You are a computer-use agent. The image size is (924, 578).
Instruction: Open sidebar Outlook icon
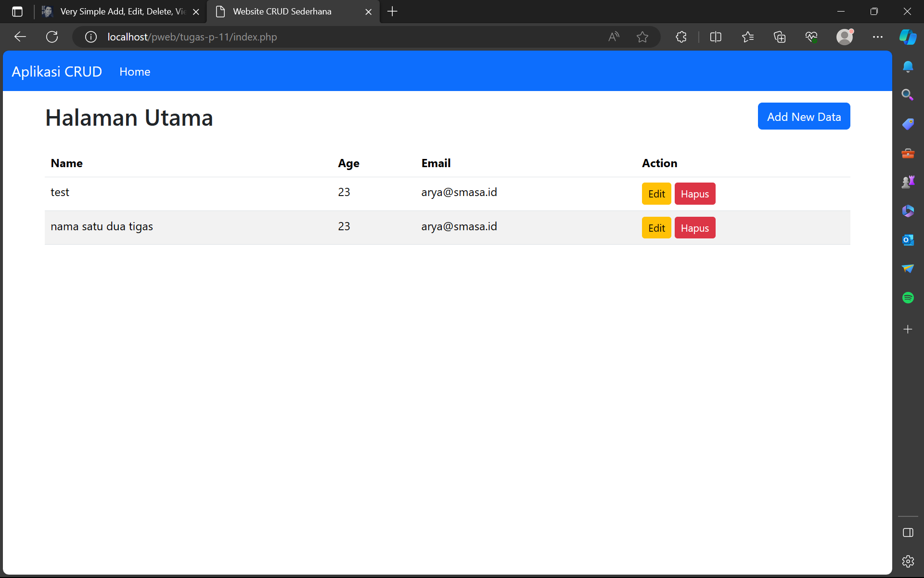click(908, 240)
